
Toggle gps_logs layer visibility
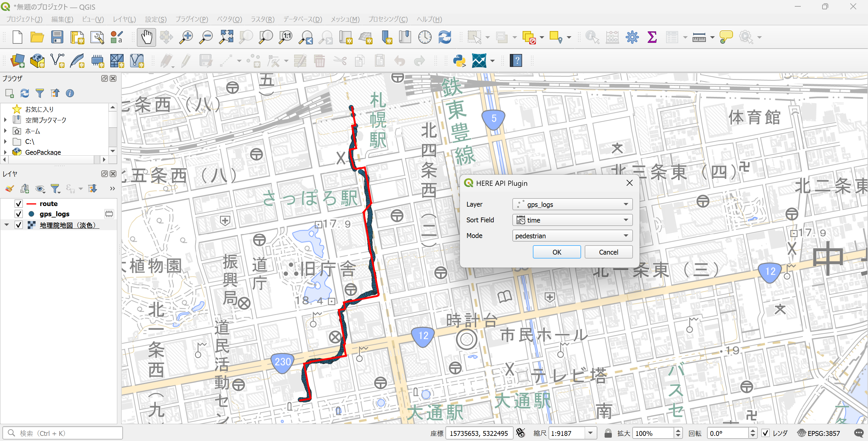click(x=18, y=214)
